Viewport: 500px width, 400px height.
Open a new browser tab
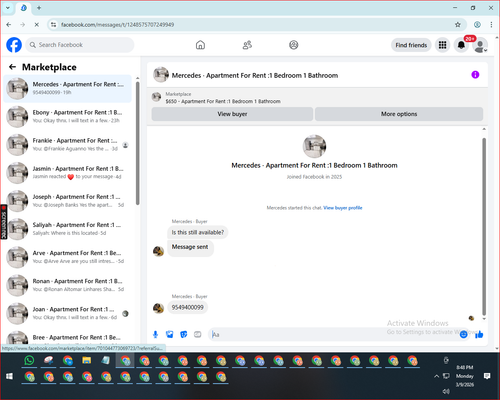pos(39,8)
